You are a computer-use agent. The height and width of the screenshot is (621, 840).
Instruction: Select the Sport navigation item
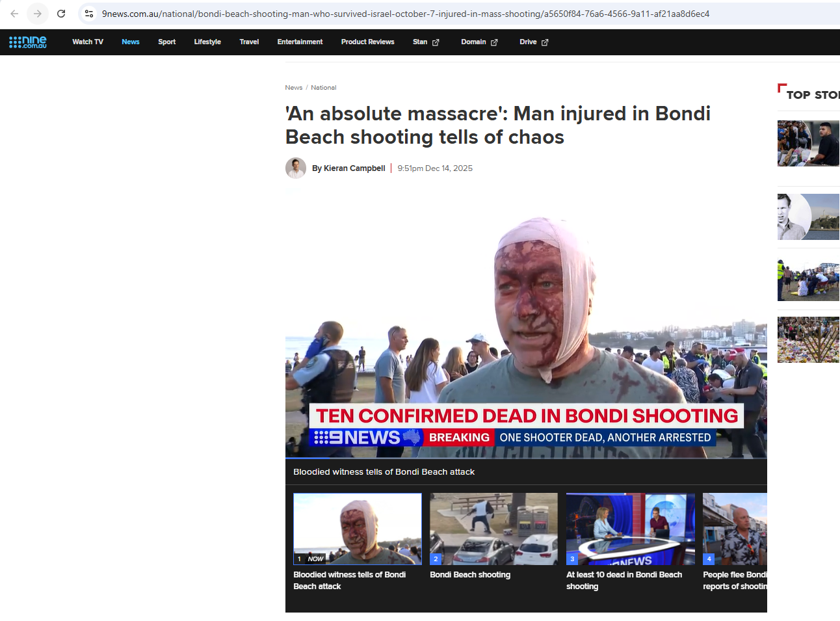click(166, 42)
